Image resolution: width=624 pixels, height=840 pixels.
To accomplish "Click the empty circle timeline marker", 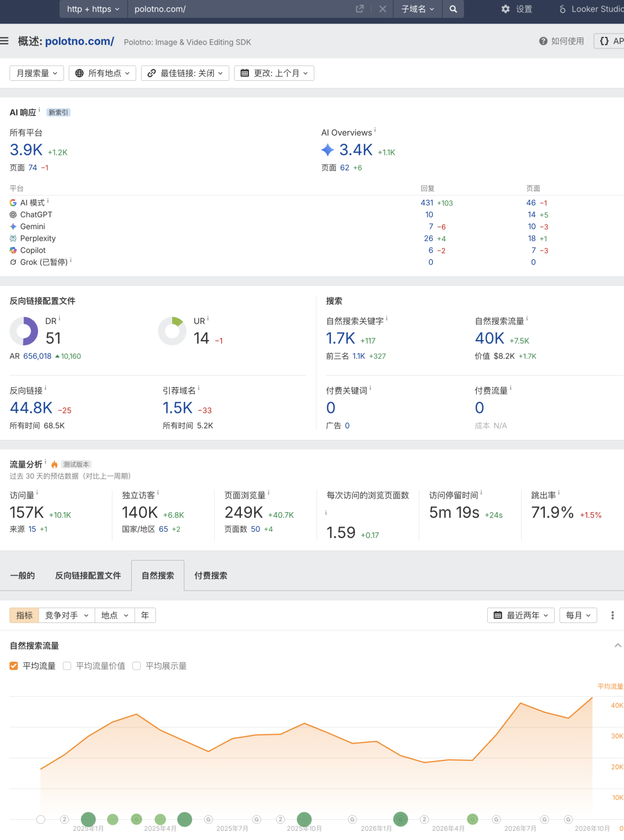I will coord(40,819).
